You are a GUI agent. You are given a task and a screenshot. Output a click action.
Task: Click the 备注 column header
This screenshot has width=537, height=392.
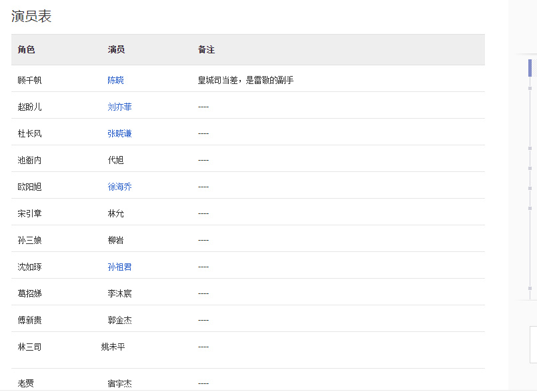207,49
